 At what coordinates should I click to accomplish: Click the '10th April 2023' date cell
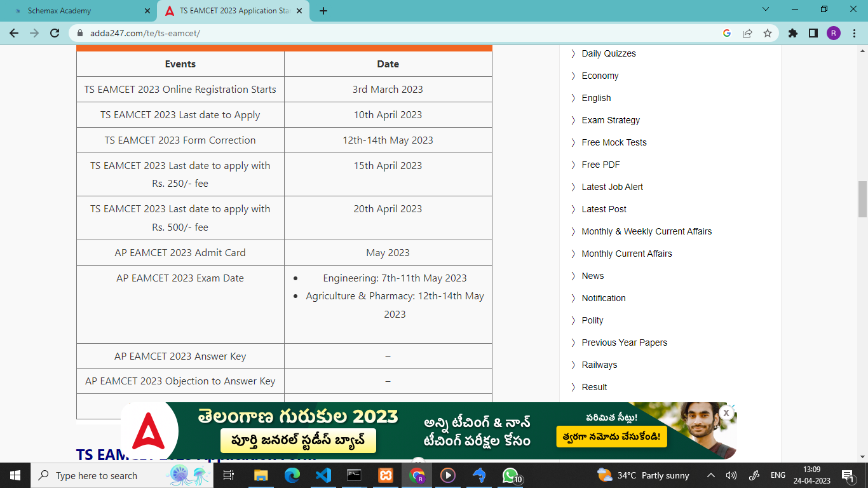pos(388,115)
